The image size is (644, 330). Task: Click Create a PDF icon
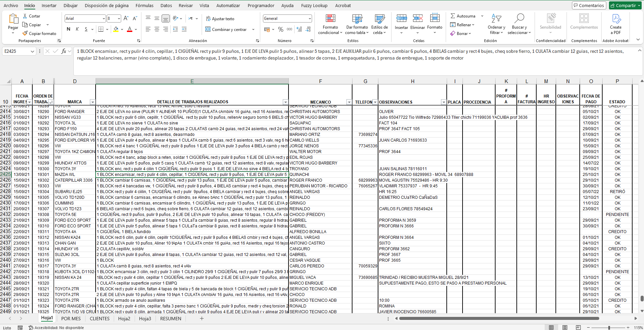coord(616,18)
